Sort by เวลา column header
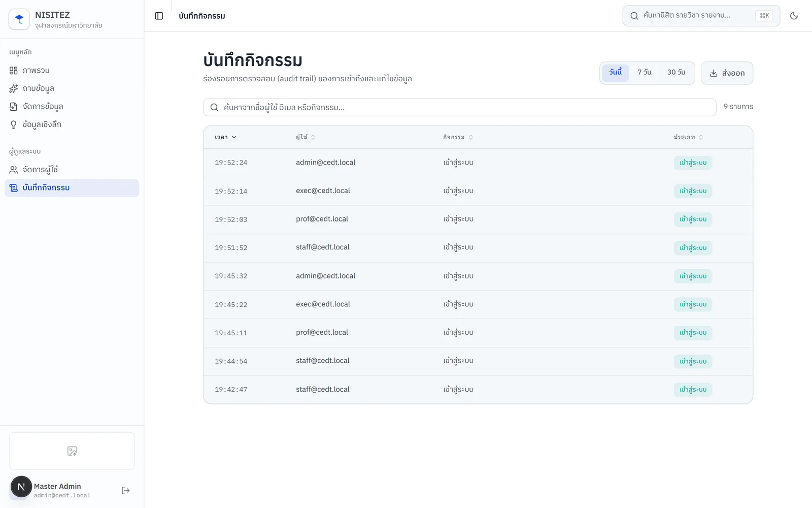The height and width of the screenshot is (508, 812). tap(225, 137)
